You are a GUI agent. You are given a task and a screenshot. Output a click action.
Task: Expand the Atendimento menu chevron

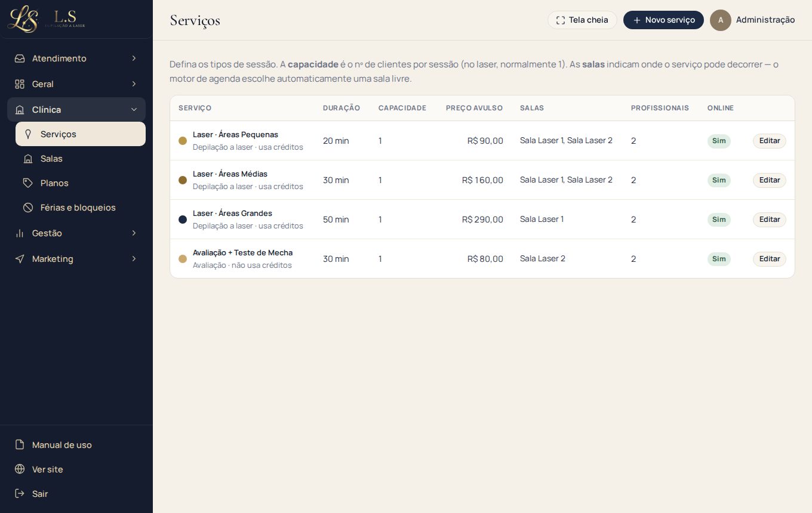coord(134,58)
